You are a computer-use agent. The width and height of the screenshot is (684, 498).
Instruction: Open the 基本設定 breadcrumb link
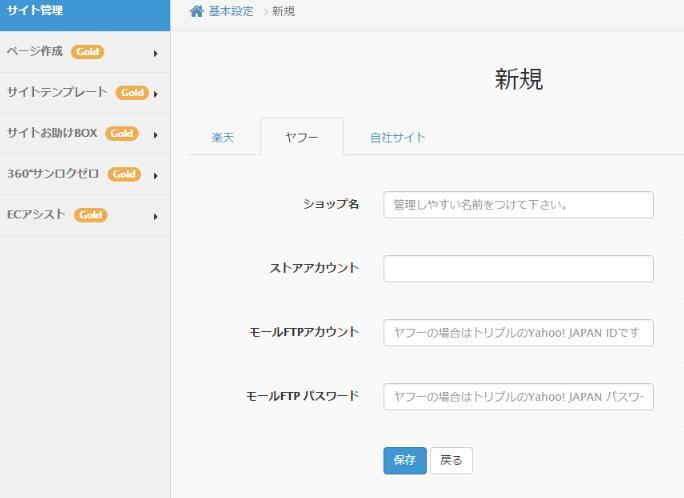click(231, 11)
